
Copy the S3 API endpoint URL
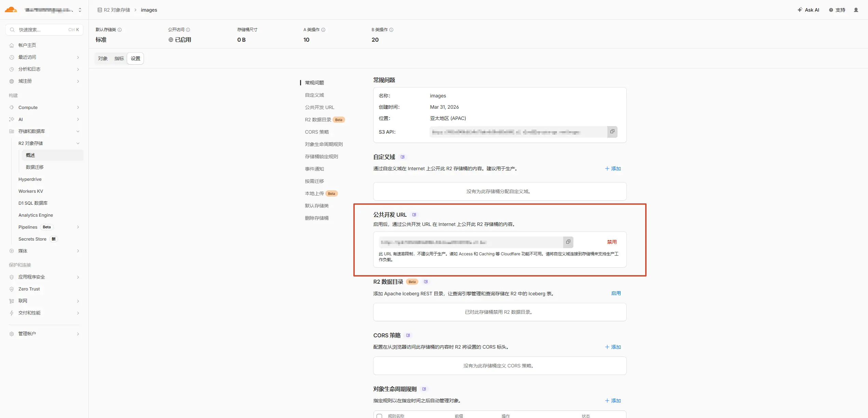(612, 132)
